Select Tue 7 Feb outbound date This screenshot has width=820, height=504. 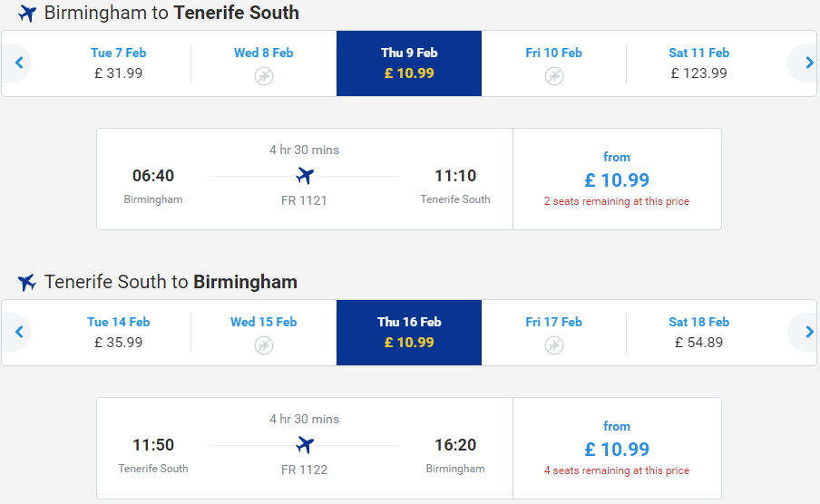118,63
